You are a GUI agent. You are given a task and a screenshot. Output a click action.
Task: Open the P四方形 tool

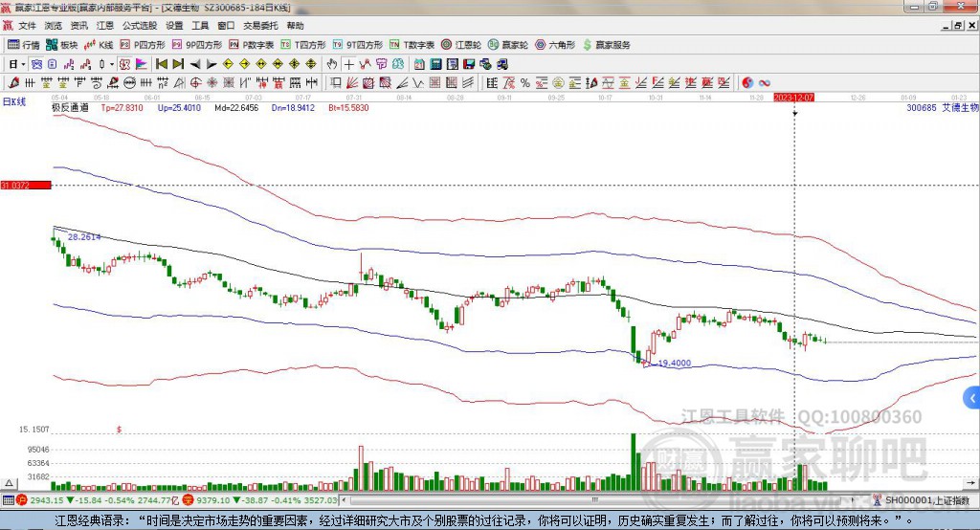point(143,45)
